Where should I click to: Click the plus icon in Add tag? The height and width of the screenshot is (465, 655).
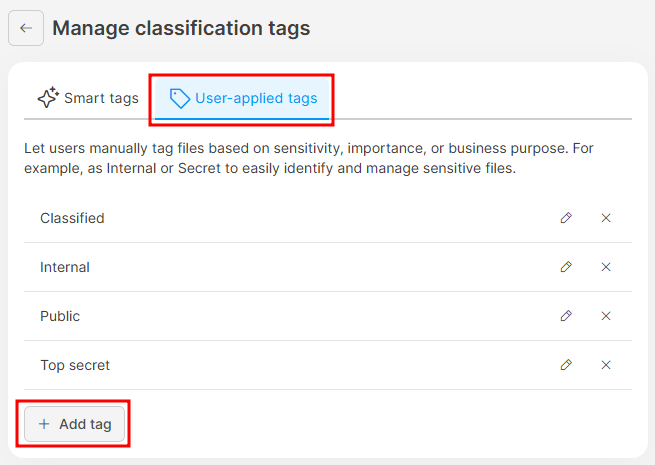point(44,424)
